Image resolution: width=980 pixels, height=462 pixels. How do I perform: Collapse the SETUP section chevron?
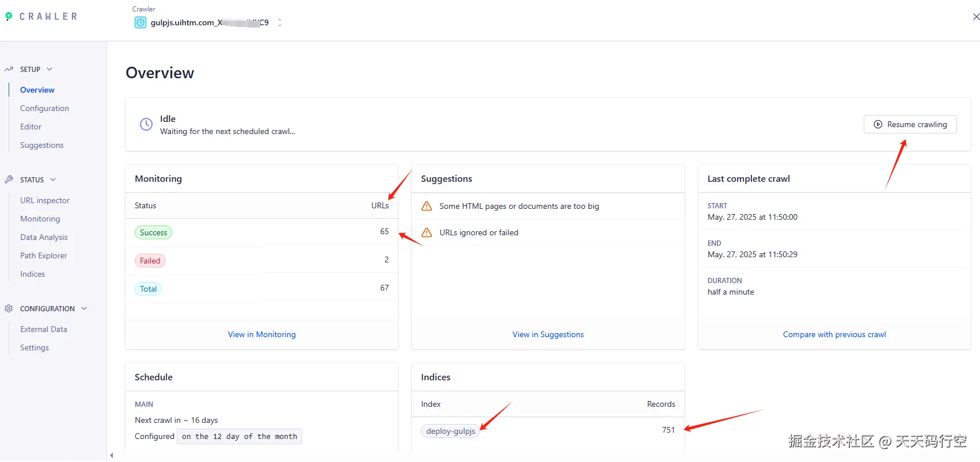[x=50, y=69]
